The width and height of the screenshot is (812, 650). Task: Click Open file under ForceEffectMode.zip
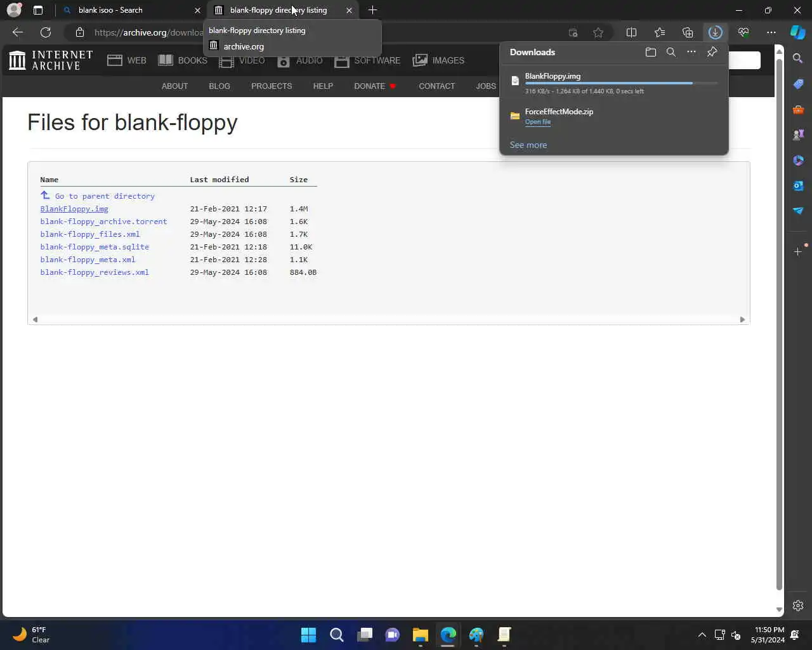[x=538, y=122]
